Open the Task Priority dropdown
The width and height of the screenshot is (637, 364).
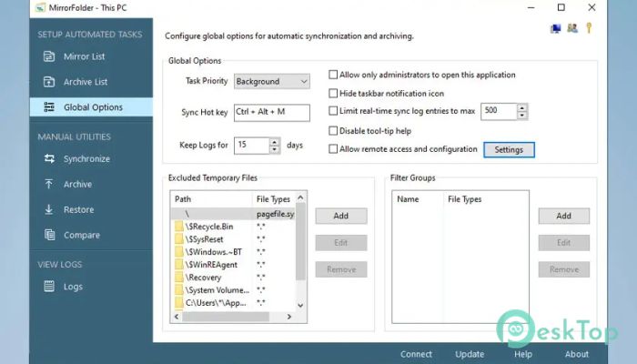click(x=272, y=82)
